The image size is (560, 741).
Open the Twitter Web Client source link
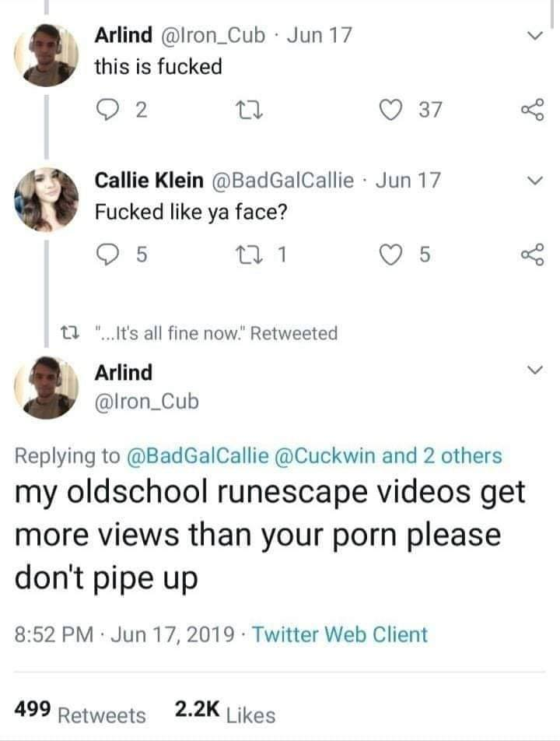coord(343,634)
